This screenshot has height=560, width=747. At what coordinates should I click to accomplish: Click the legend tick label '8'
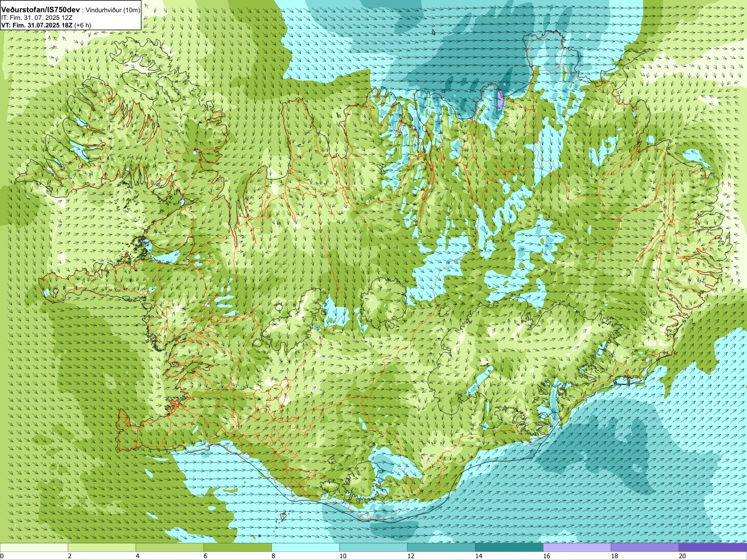pyautogui.click(x=273, y=556)
